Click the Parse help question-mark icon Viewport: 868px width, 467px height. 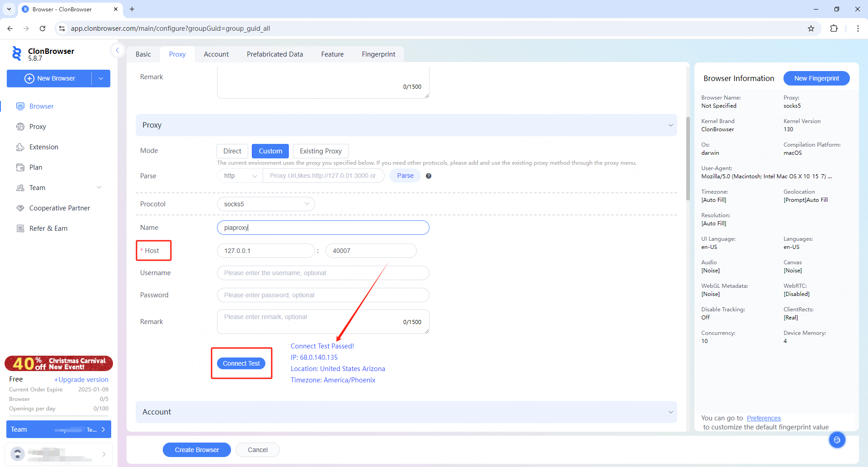click(429, 176)
